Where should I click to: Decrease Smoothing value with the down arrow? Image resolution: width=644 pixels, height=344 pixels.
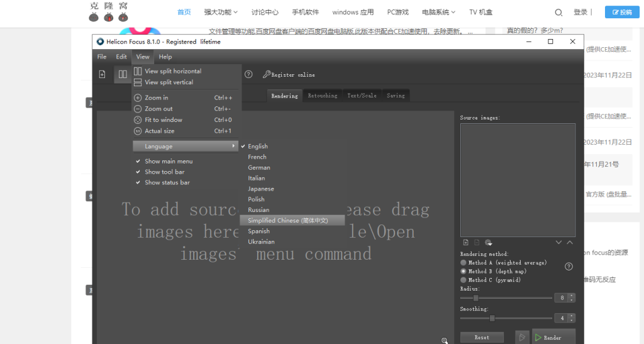571,320
